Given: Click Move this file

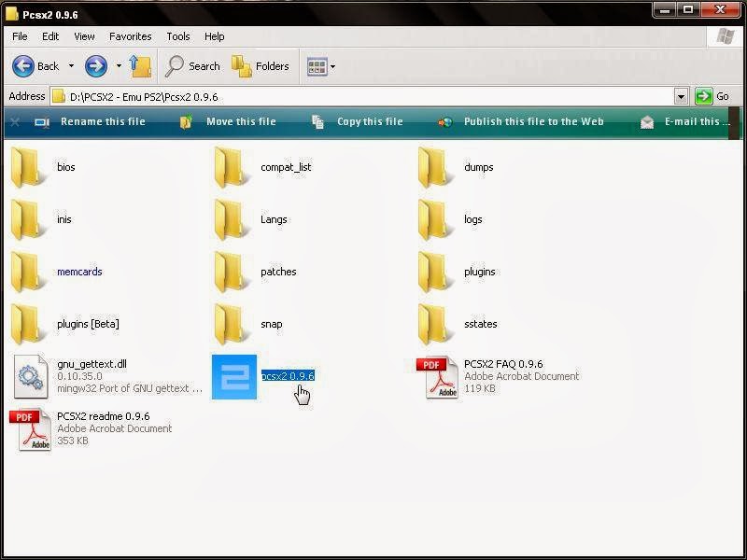Looking at the screenshot, I should click(228, 122).
